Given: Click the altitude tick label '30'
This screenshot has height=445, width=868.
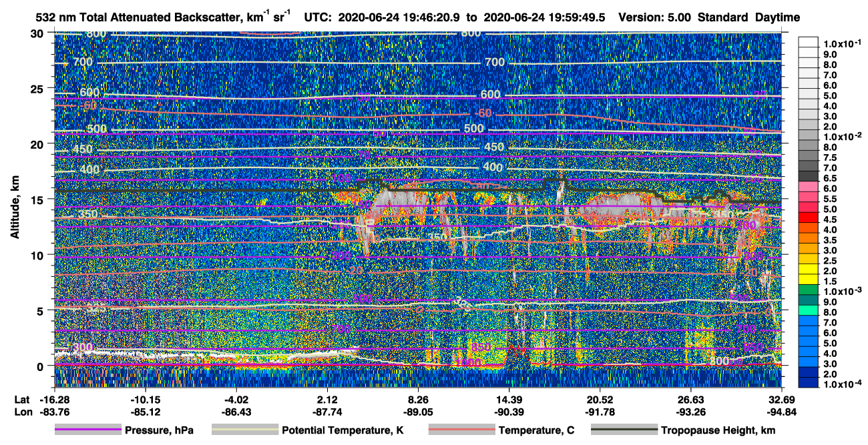Looking at the screenshot, I should coord(39,33).
